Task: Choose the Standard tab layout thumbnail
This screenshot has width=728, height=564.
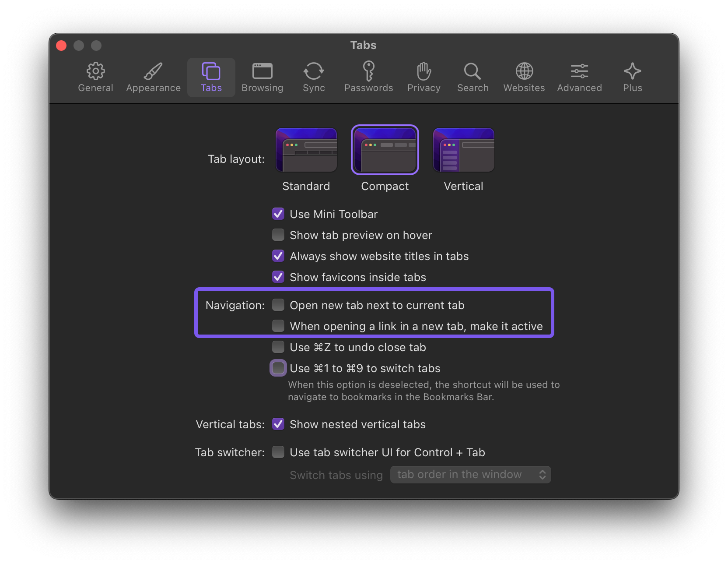Action: (x=306, y=150)
